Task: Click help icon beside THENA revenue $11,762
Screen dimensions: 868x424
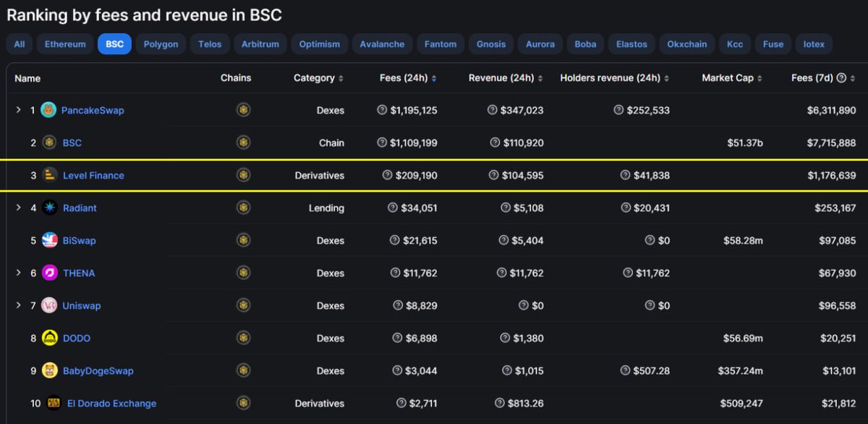Action: 502,273
